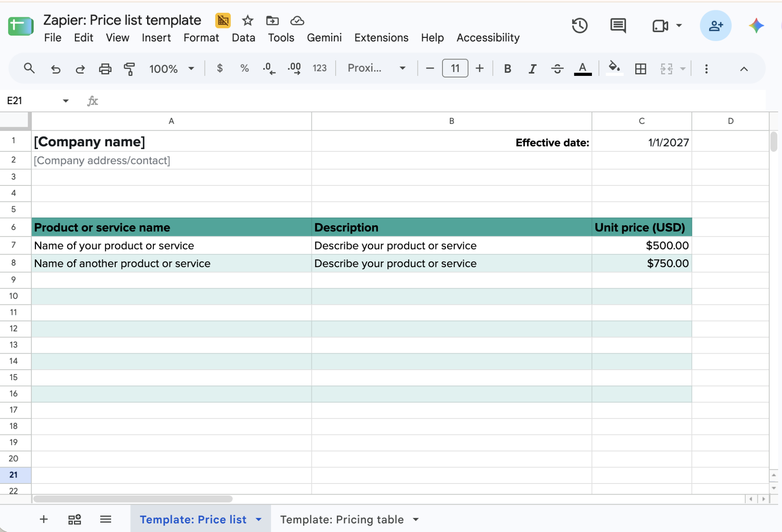Click the print icon
Image resolution: width=782 pixels, height=532 pixels.
coord(105,69)
